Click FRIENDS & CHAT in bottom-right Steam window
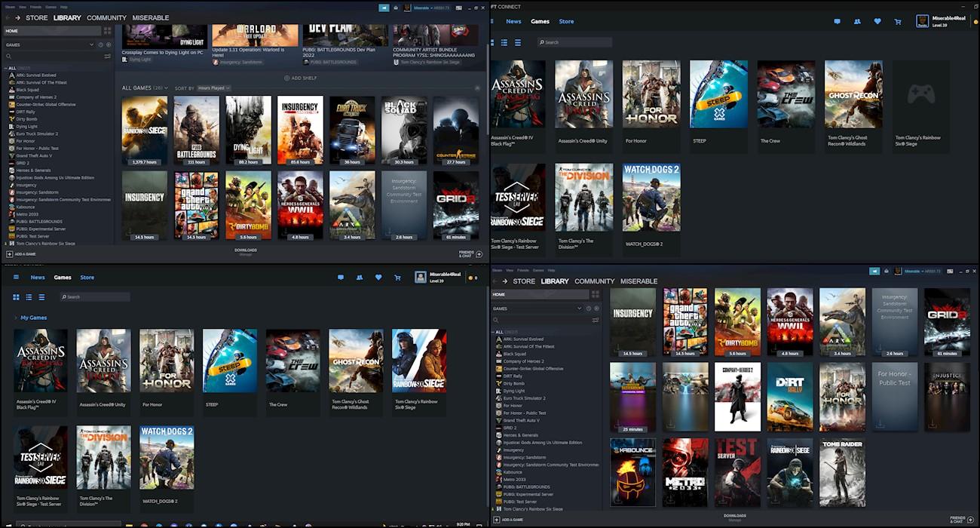The image size is (980, 528). [960, 520]
